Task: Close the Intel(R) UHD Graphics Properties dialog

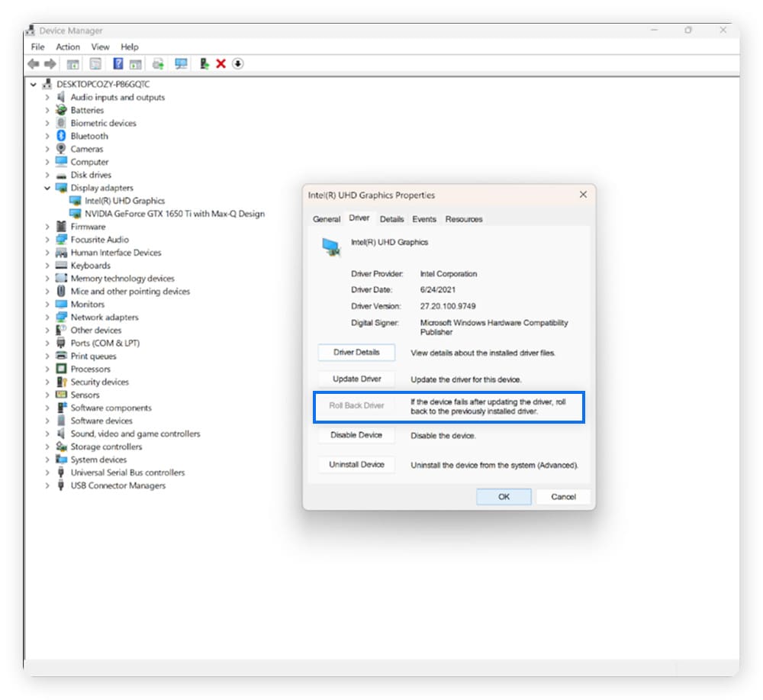Action: click(583, 195)
